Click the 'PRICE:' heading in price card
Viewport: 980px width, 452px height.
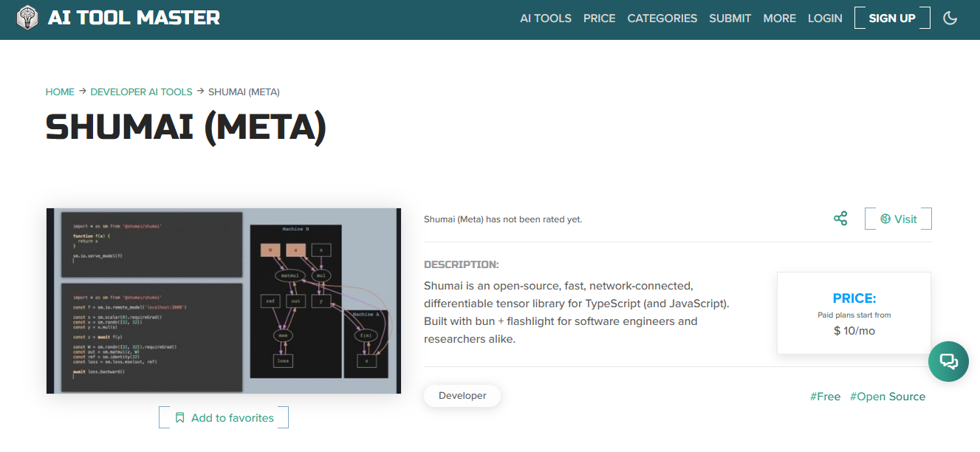tap(854, 298)
